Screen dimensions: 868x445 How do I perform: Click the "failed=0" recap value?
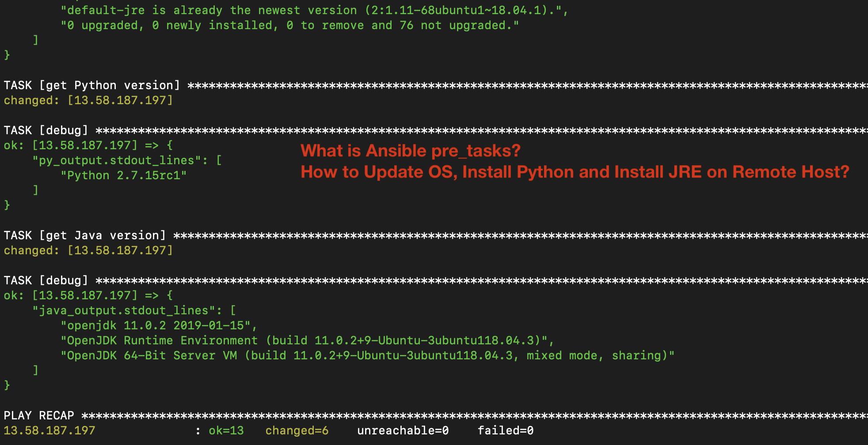coord(505,430)
